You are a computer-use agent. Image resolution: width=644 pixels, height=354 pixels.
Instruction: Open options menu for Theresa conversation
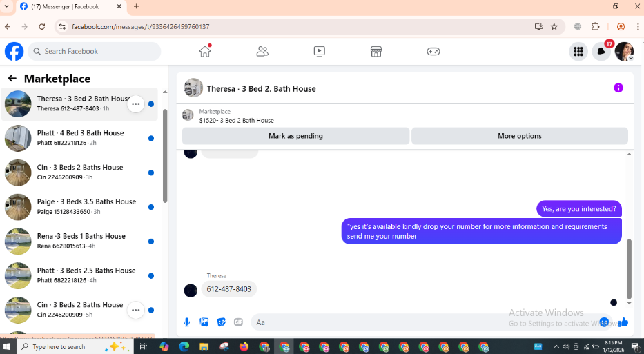135,104
